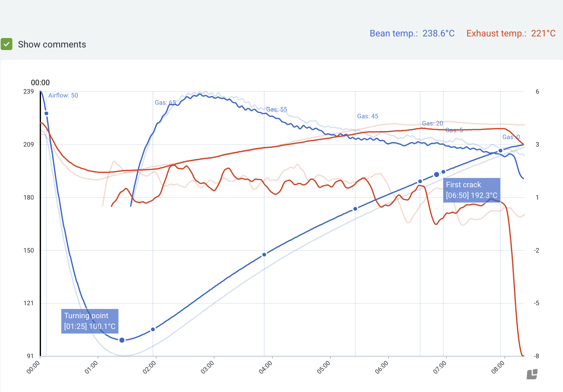Select the Gas: 65 comment label
563x392 pixels.
click(x=165, y=103)
